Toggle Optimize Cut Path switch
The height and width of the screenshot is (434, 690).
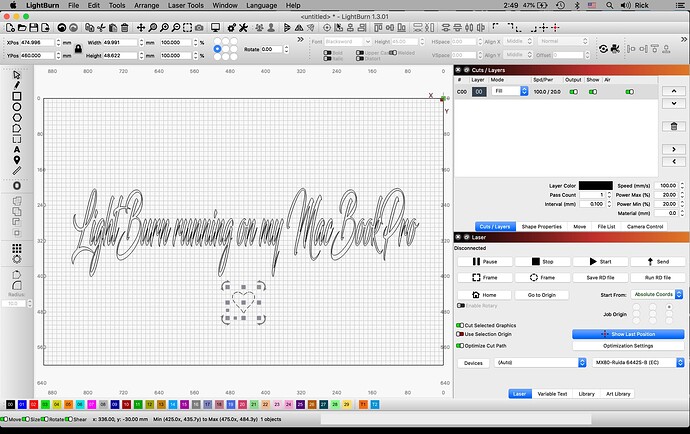[460, 346]
